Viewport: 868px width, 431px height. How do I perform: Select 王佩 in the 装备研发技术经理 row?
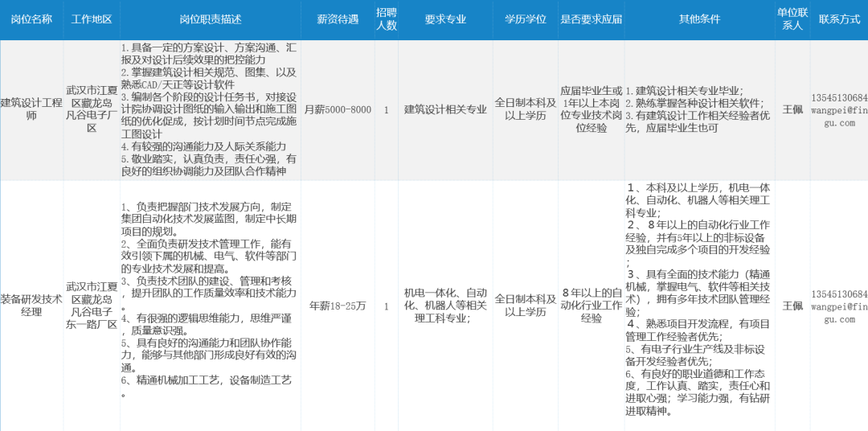[x=792, y=306]
